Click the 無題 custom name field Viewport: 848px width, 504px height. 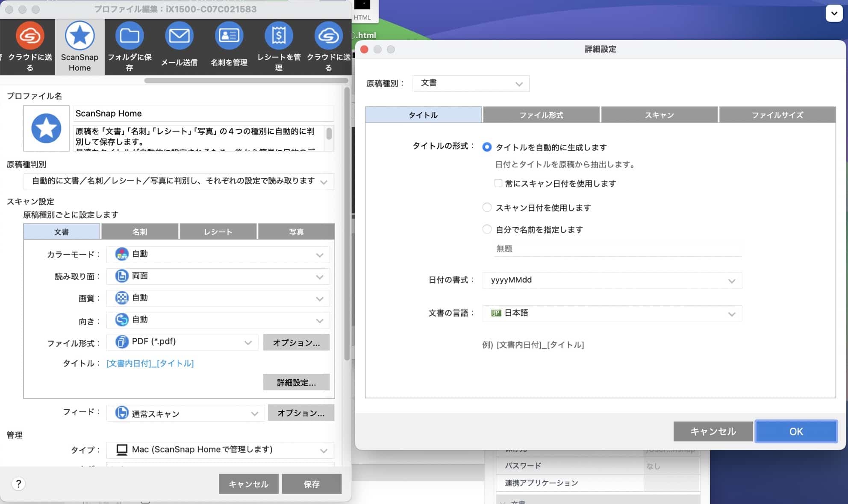pos(618,249)
